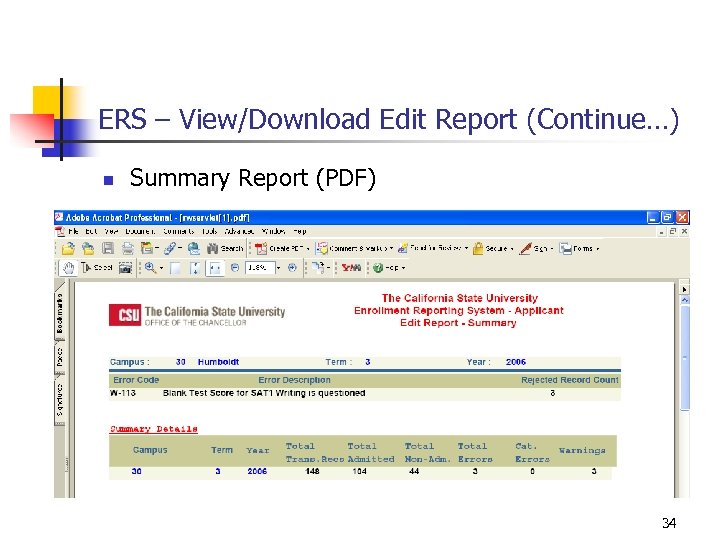Click the Open Organizer folder-with-globe icon
Image resolution: width=720 pixels, height=540 pixels.
(88, 248)
